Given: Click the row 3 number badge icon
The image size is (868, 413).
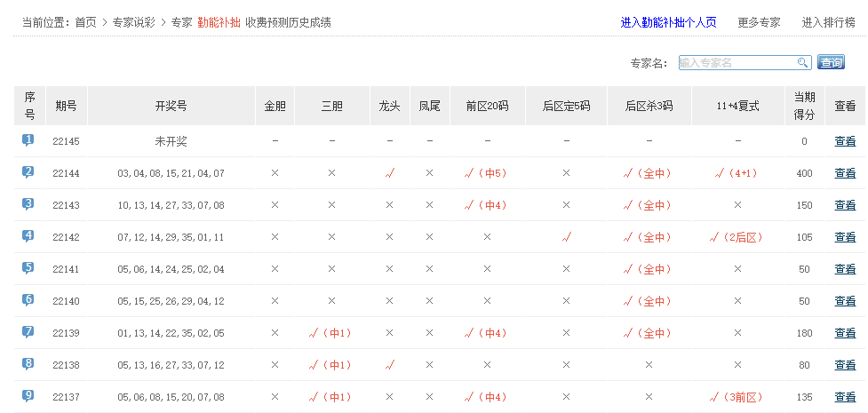Looking at the screenshot, I should tap(28, 204).
